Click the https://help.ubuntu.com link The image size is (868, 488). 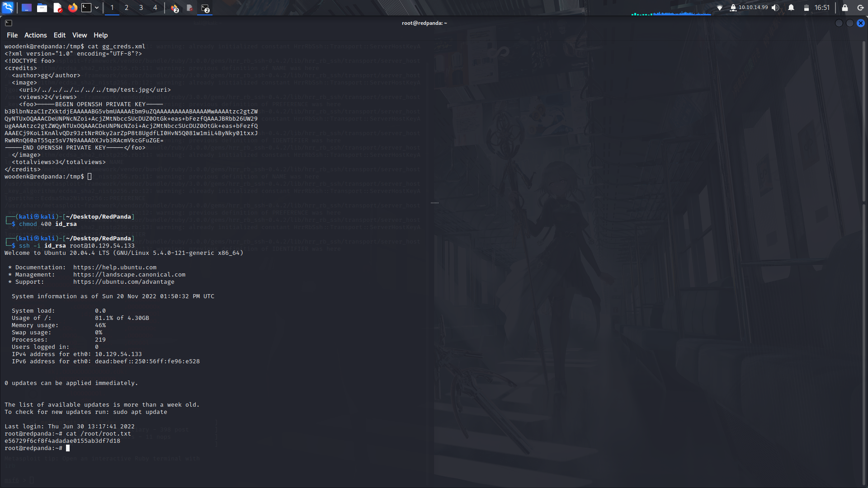115,267
